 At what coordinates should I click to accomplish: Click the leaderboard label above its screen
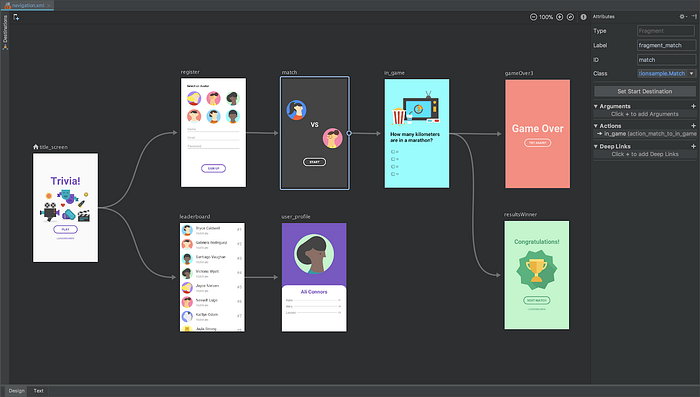point(195,217)
